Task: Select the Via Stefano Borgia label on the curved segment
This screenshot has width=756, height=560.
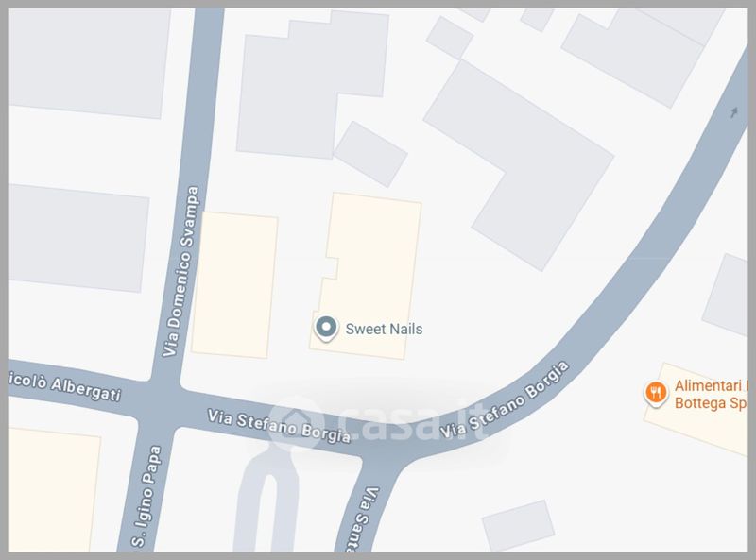Action: pos(505,401)
